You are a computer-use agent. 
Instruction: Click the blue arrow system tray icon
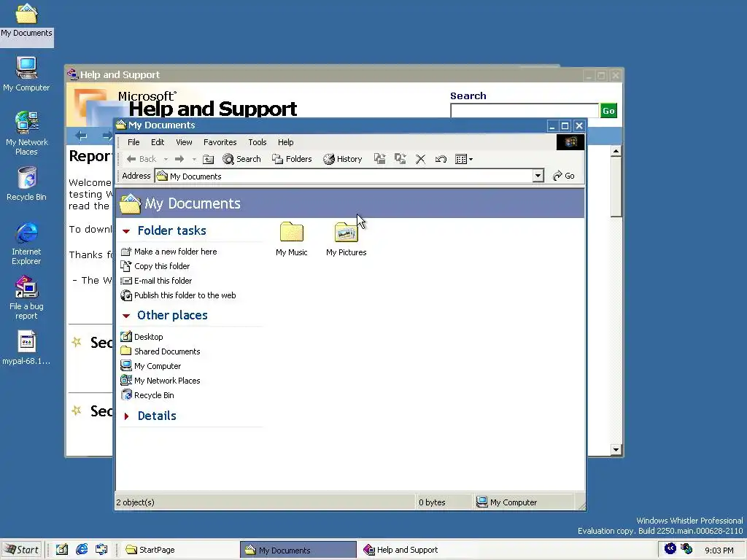click(670, 548)
